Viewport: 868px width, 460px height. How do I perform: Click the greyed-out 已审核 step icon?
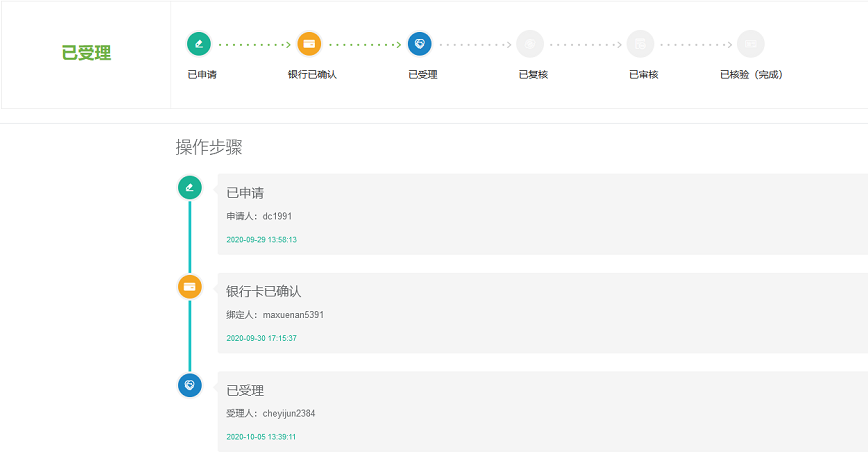click(x=640, y=44)
